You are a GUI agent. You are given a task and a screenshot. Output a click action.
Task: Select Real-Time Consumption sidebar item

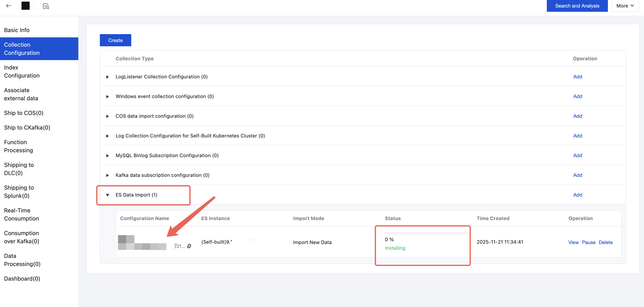pyautogui.click(x=22, y=214)
